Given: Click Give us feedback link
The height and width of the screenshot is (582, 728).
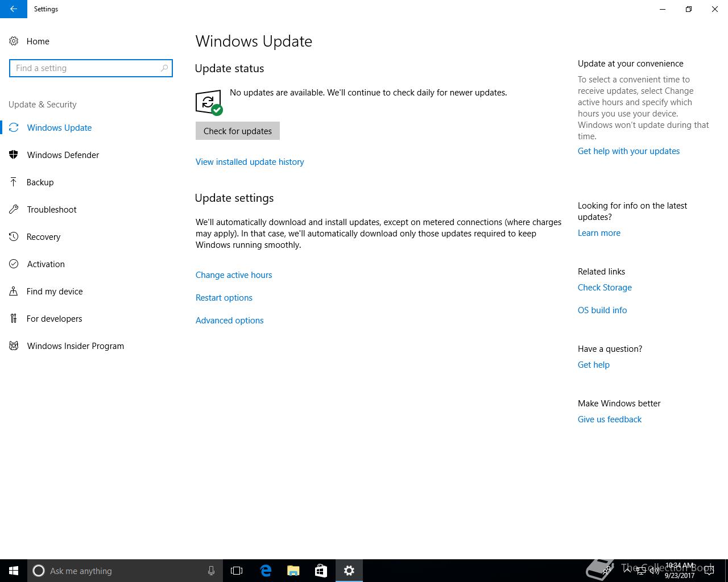Looking at the screenshot, I should pos(610,419).
